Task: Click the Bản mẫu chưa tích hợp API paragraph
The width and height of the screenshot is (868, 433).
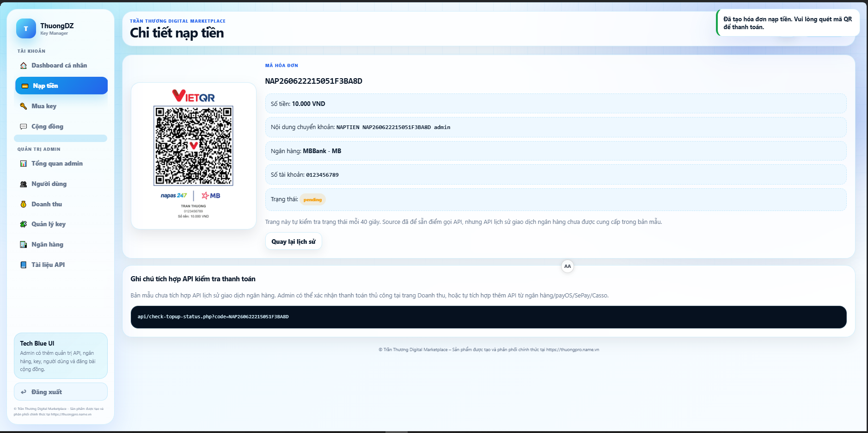Action: (x=369, y=296)
